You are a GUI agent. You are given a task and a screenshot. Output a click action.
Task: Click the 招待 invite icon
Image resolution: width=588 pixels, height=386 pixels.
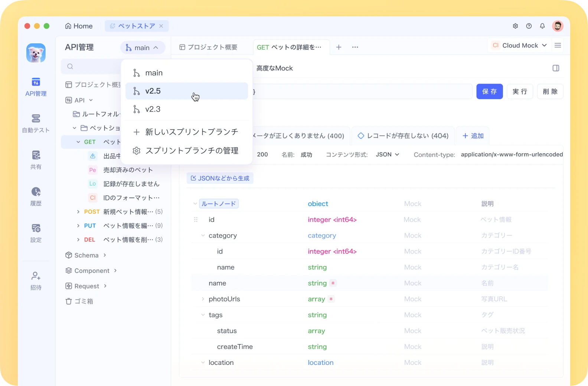pyautogui.click(x=36, y=281)
